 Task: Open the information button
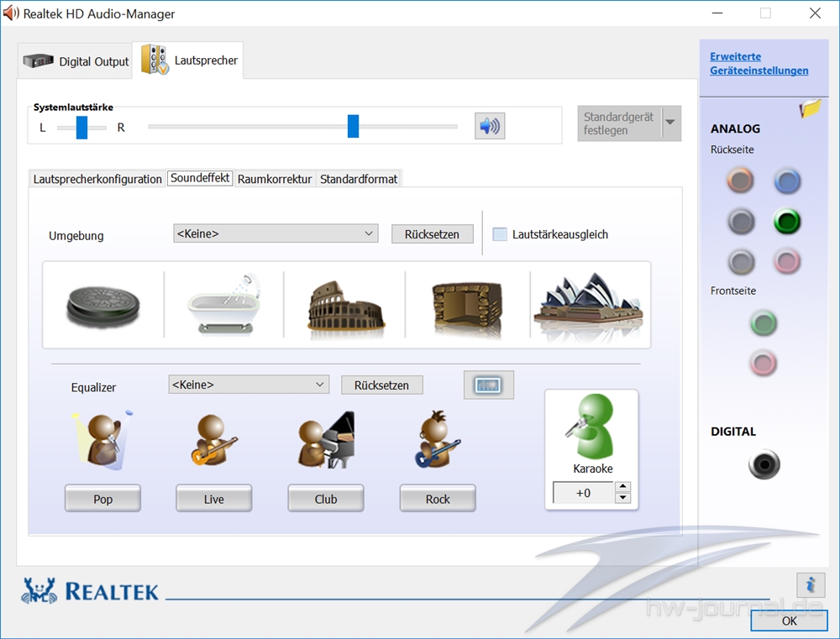[x=810, y=584]
